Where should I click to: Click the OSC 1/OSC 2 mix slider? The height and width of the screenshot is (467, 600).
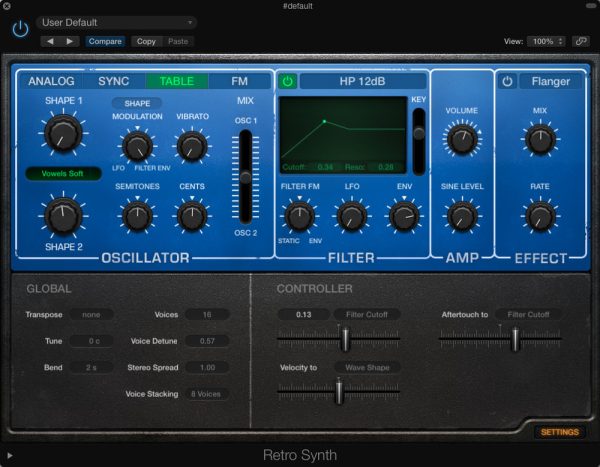click(x=244, y=176)
